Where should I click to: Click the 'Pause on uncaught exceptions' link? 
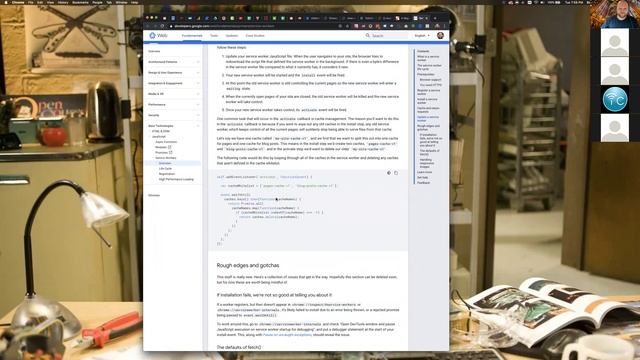287,335
